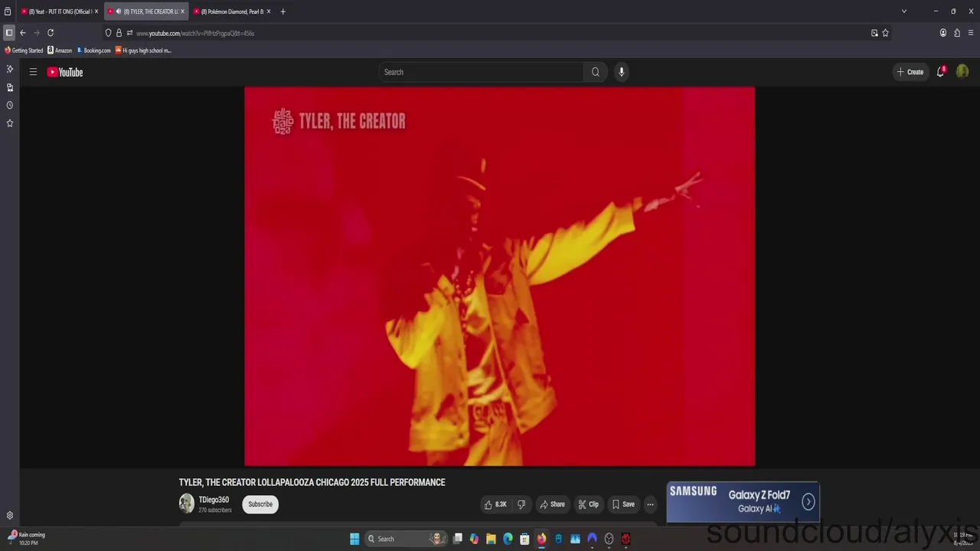The image size is (980, 551).
Task: Click the URL address bar
Action: (x=498, y=33)
